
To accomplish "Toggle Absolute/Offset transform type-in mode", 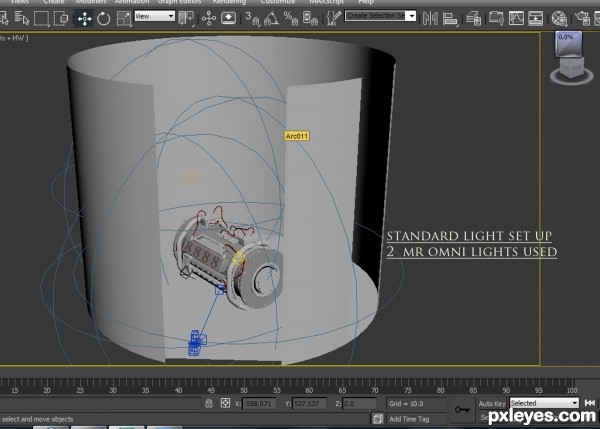I will tap(225, 403).
